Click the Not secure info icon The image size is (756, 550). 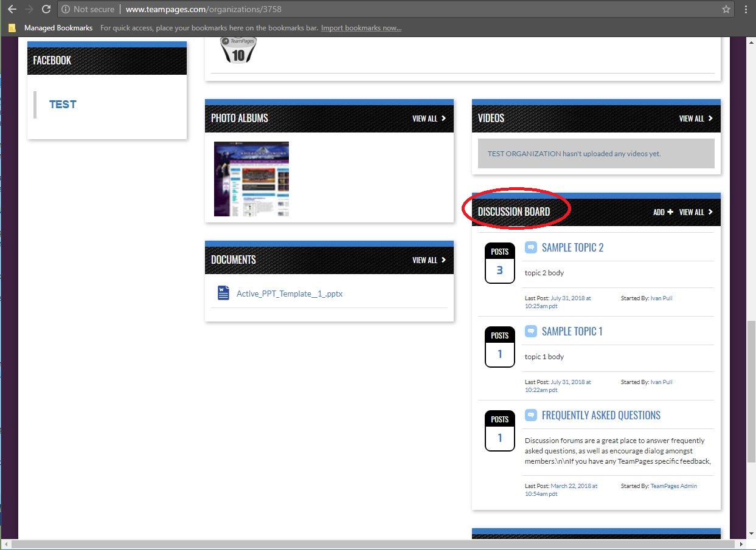66,9
